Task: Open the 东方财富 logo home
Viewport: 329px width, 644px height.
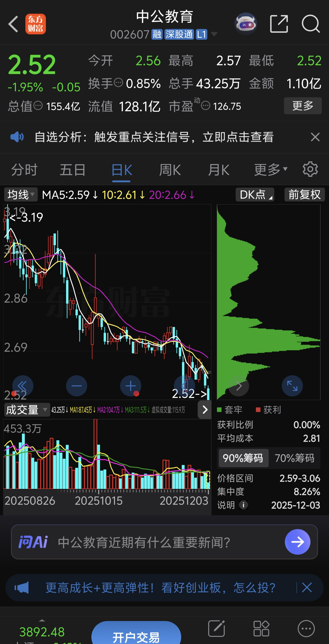Action: pos(36,24)
